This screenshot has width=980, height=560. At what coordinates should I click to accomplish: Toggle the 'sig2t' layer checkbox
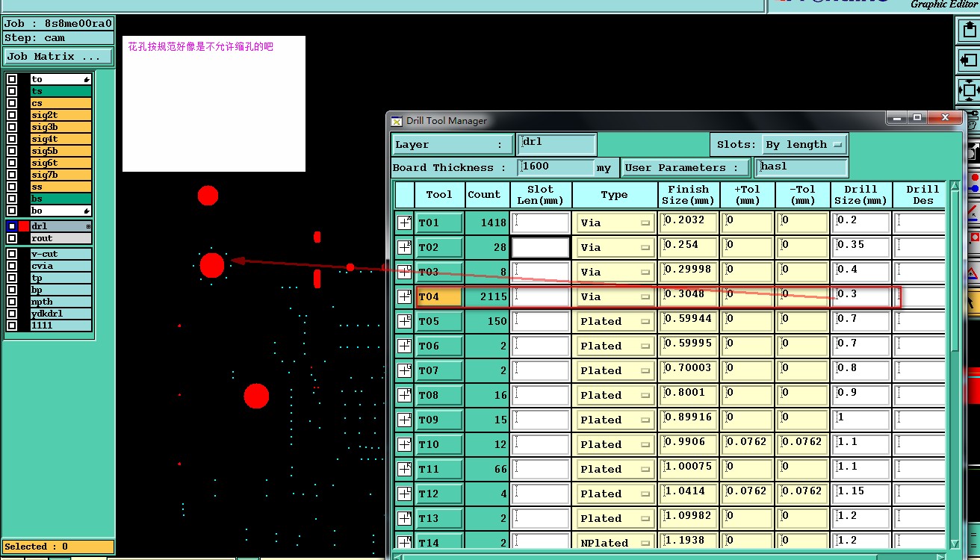point(12,115)
